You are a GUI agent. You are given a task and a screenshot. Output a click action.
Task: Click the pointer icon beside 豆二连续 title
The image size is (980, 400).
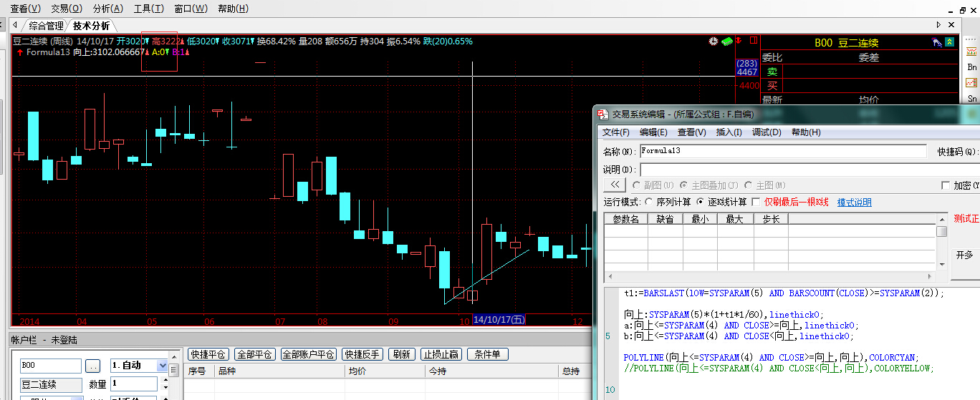[x=936, y=42]
